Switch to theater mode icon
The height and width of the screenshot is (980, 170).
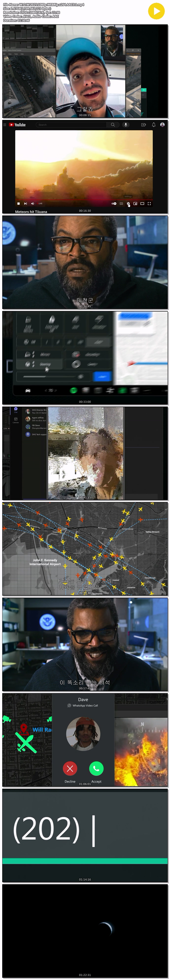(142, 204)
